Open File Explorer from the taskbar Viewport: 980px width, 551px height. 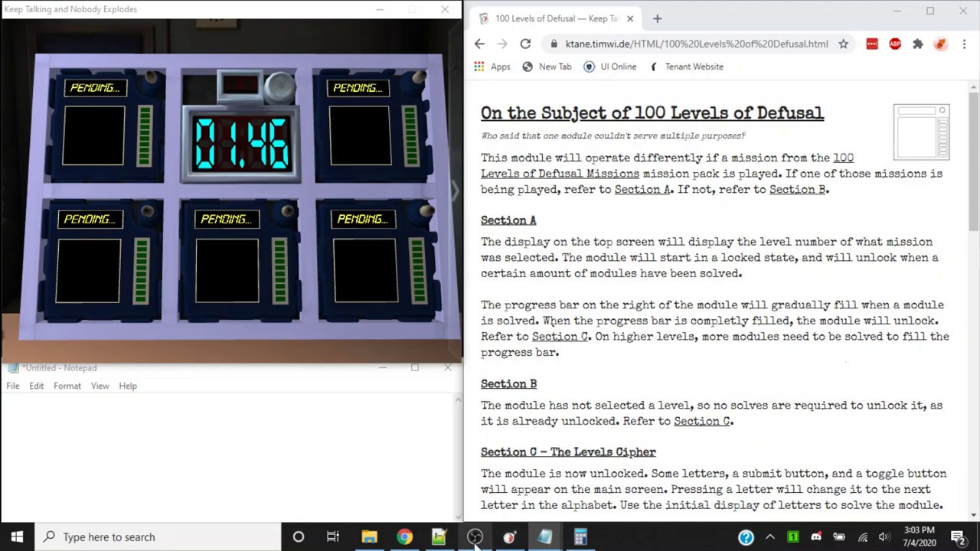[369, 536]
